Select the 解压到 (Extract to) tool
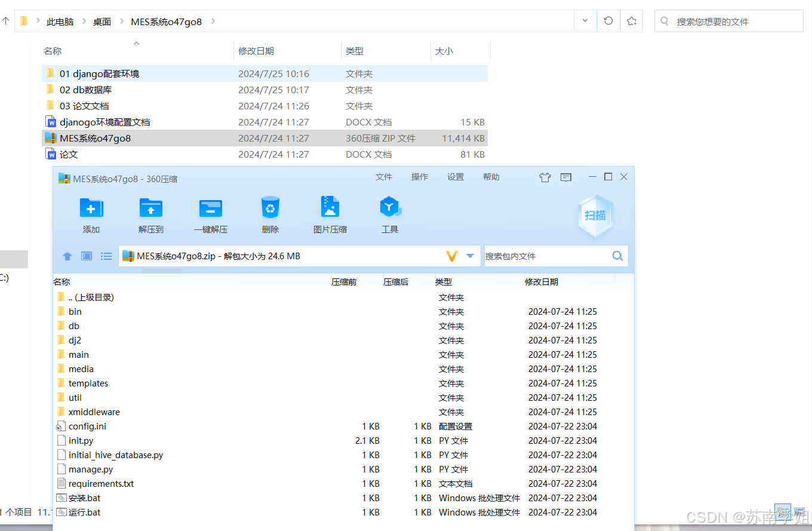Screen dimensions: 812x531 pos(150,214)
